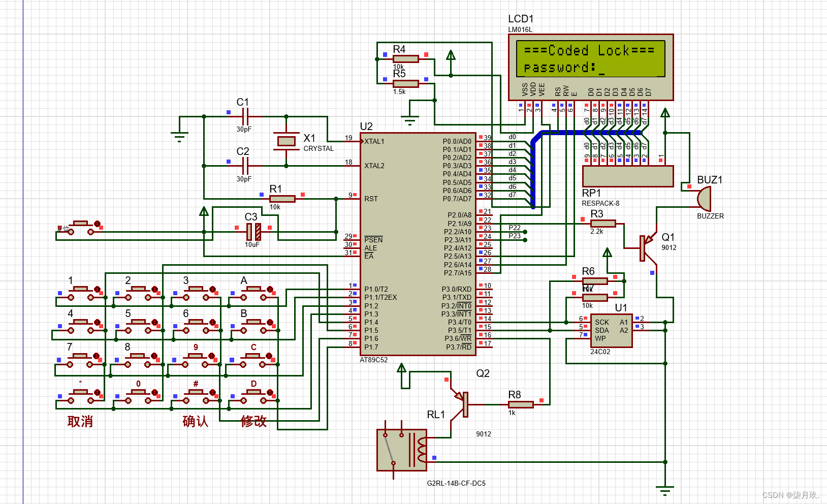Click keypad button C
The image size is (827, 504).
253,360
